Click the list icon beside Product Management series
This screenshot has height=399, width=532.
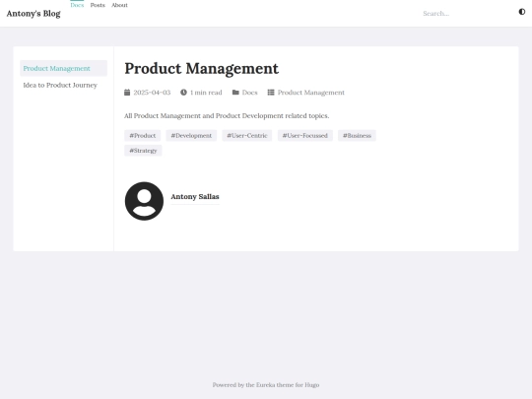[271, 93]
